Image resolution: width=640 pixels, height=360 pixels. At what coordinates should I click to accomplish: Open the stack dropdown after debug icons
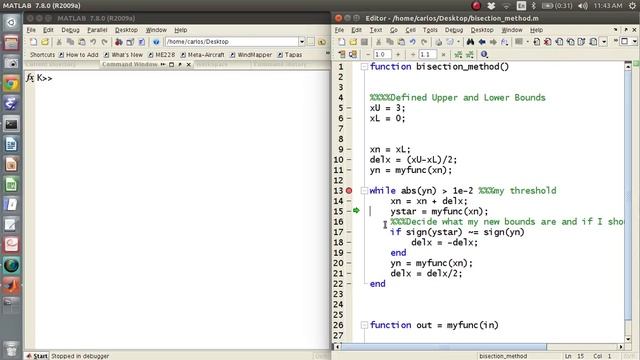point(604,42)
